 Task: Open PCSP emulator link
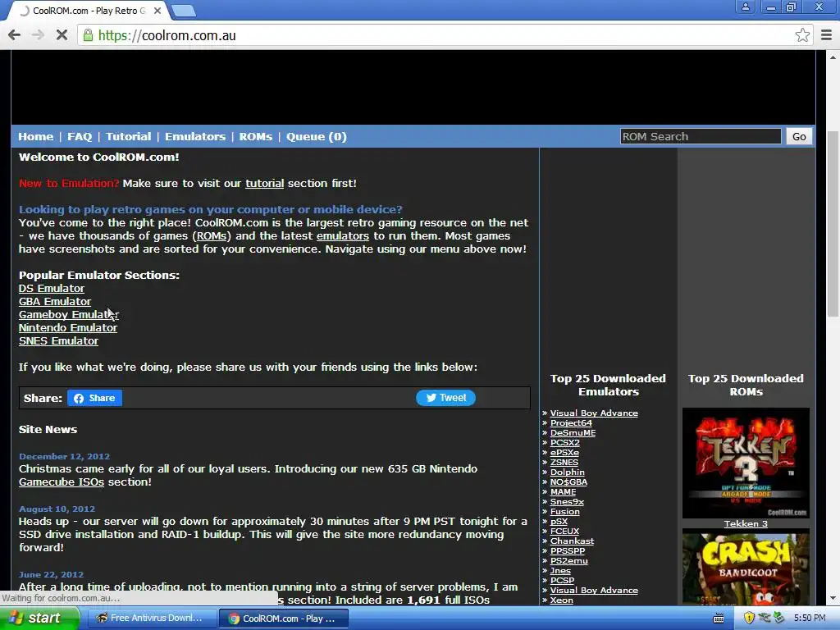pos(562,581)
